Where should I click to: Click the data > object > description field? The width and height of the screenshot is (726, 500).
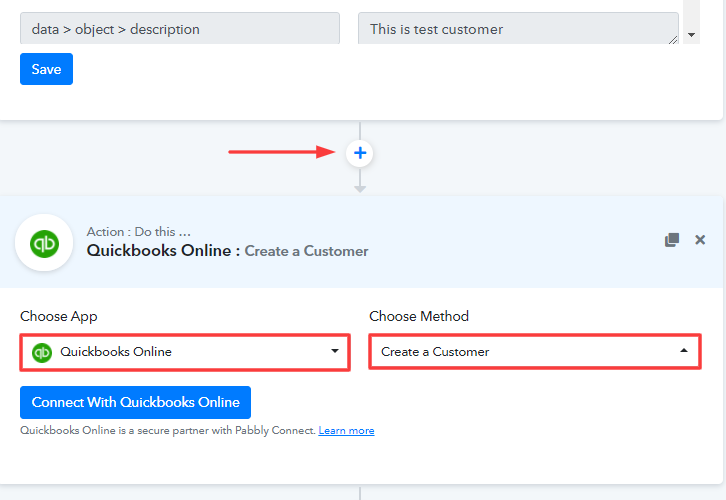pyautogui.click(x=180, y=29)
